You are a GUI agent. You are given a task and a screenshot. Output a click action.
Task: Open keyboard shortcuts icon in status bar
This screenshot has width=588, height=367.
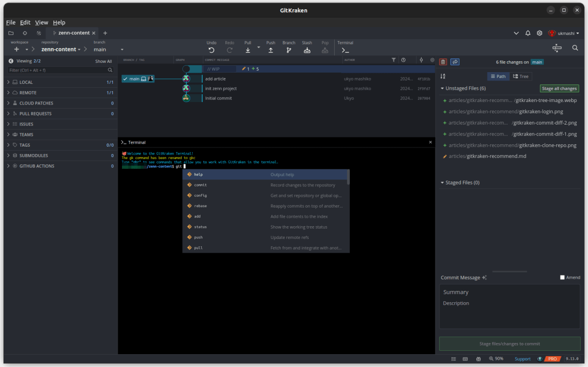click(465, 359)
